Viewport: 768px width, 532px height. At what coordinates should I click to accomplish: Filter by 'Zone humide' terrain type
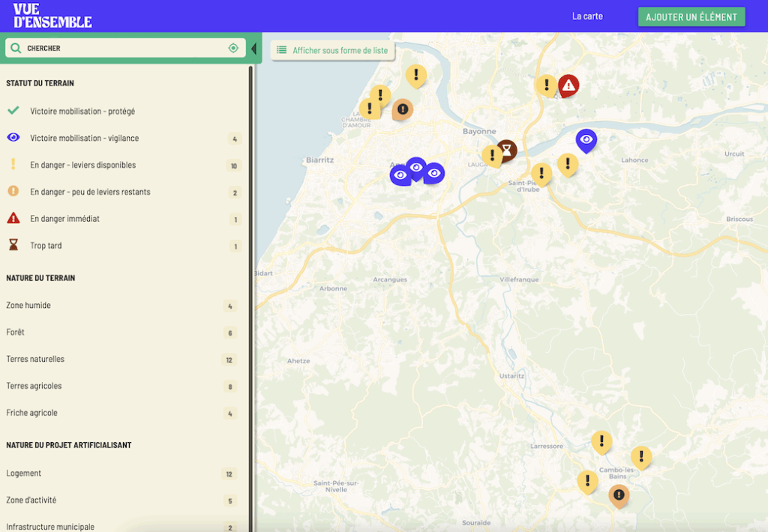click(x=28, y=305)
